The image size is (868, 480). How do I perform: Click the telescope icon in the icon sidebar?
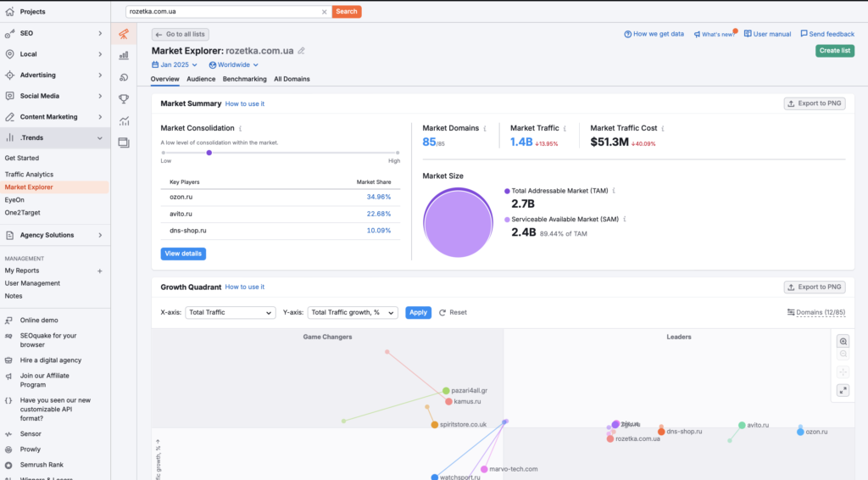124,34
